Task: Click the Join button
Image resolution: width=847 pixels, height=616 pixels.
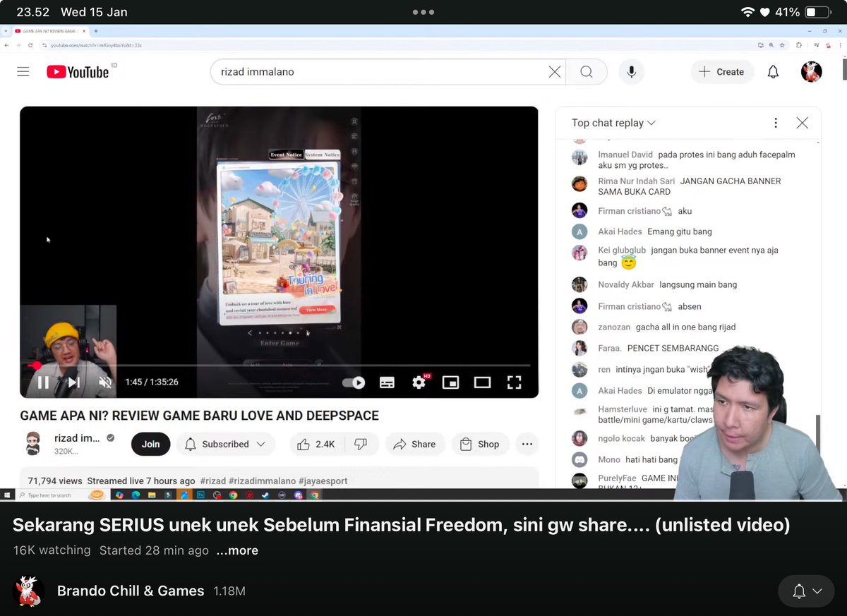Action: point(150,444)
